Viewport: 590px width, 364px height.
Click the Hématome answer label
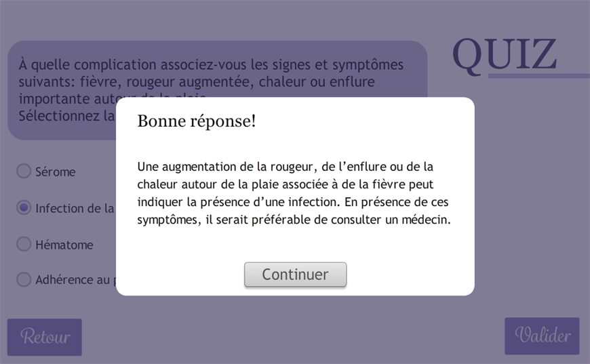tap(64, 245)
